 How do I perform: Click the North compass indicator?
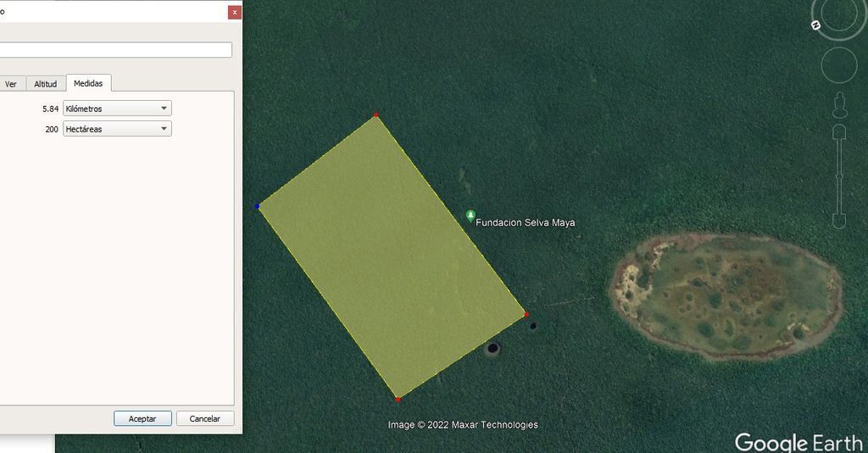tap(816, 25)
